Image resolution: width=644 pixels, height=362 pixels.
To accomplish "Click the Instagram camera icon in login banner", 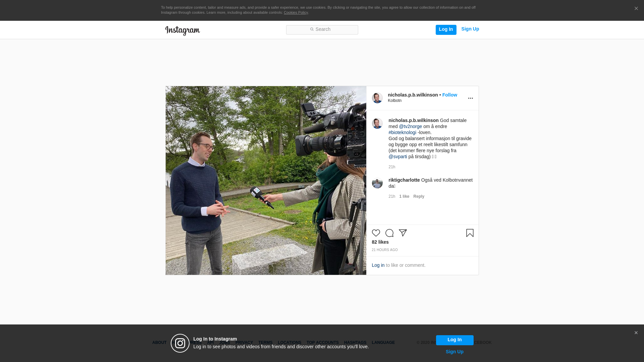I will pos(180,343).
